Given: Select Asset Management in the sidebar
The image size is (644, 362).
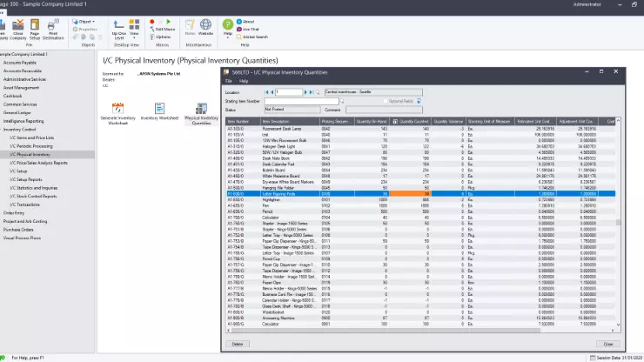Looking at the screenshot, I should [x=22, y=88].
